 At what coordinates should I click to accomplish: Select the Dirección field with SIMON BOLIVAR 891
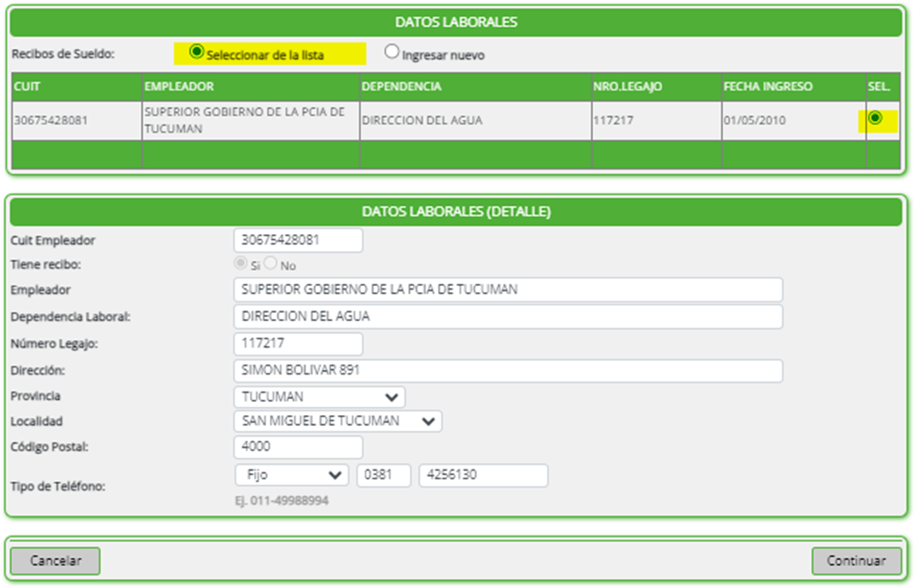(507, 371)
